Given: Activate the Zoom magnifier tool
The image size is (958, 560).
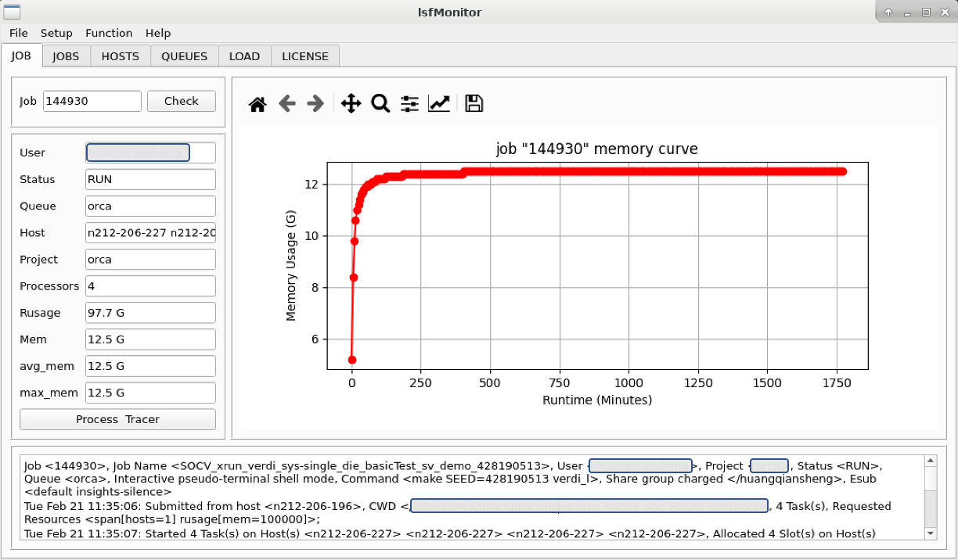Looking at the screenshot, I should [380, 102].
